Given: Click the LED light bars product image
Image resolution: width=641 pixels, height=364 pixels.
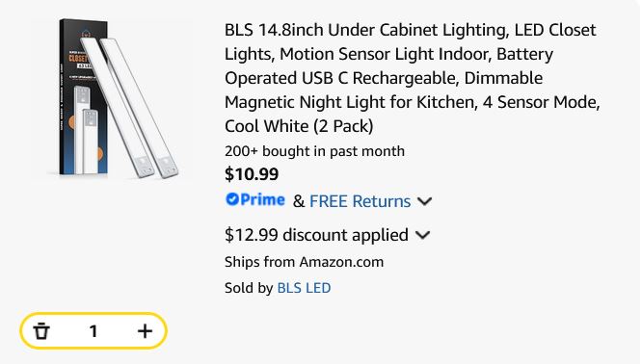Looking at the screenshot, I should click(129, 108).
